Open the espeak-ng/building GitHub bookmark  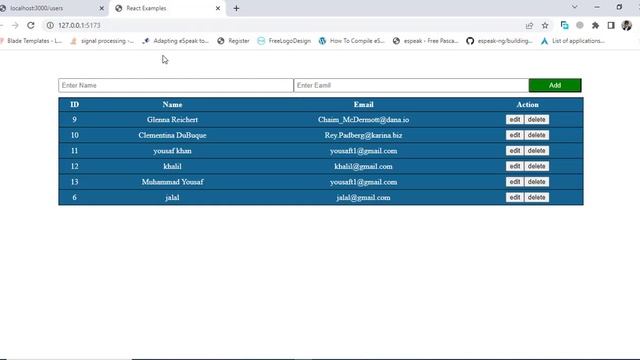(500, 41)
